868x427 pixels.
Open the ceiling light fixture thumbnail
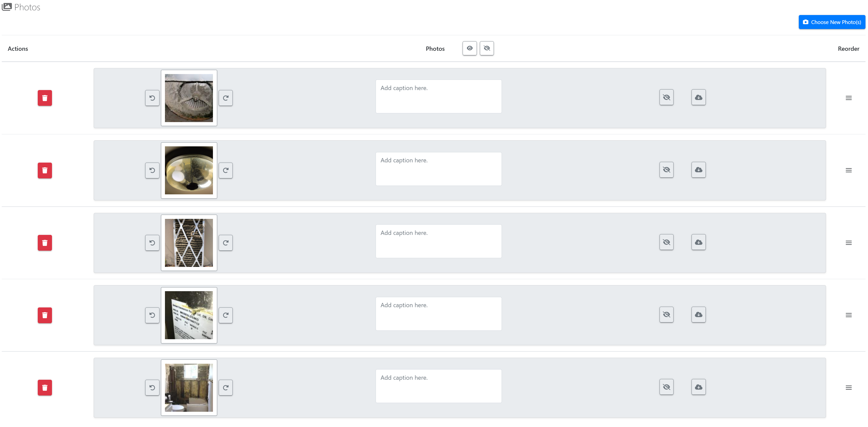click(189, 170)
